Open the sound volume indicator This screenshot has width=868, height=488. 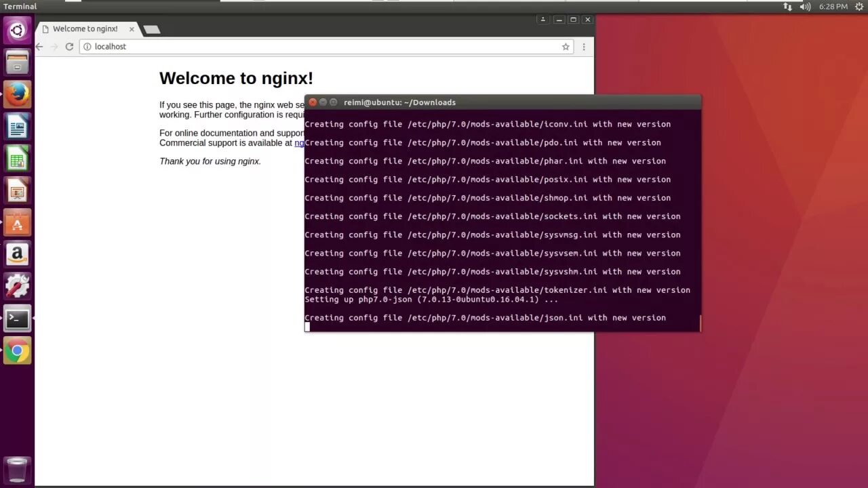click(x=805, y=7)
